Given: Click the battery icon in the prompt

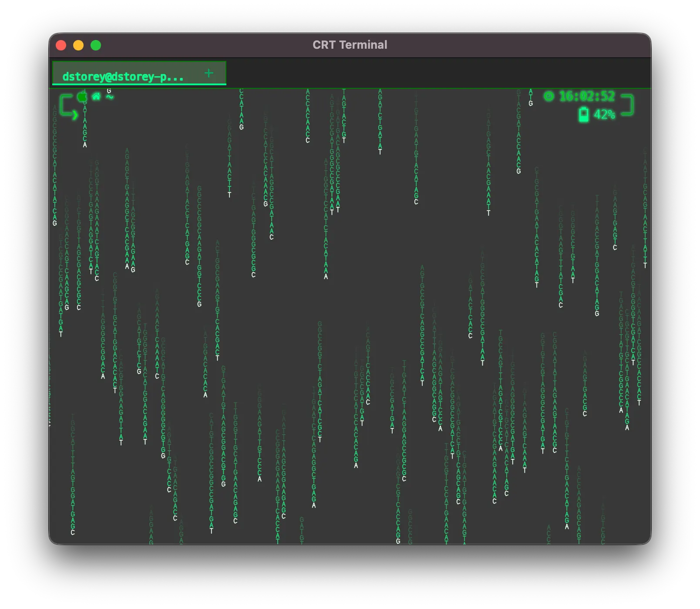Looking at the screenshot, I should (x=583, y=114).
